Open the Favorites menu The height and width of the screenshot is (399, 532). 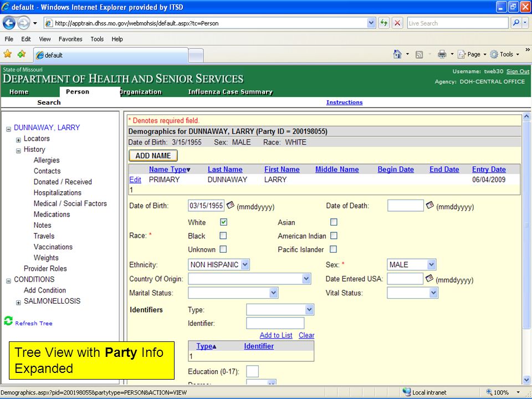(70, 39)
